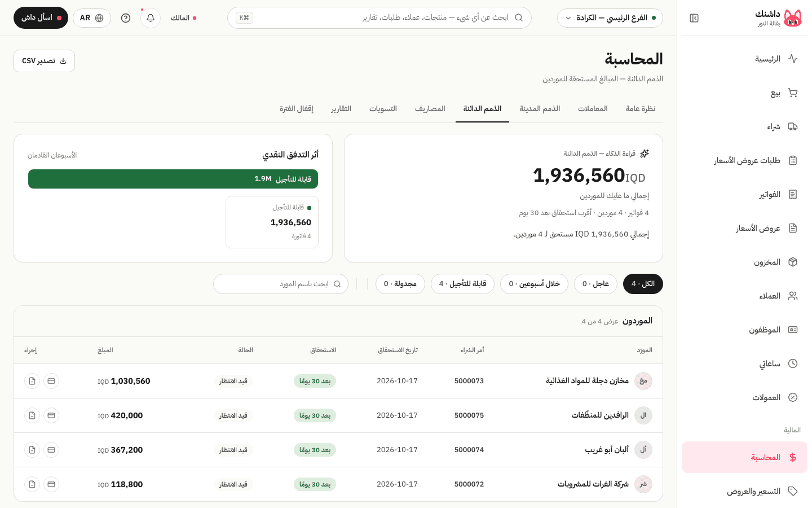Viewport: 812px width, 508px height.
Task: Open بيع cart item in the sidebar
Action: tap(744, 93)
